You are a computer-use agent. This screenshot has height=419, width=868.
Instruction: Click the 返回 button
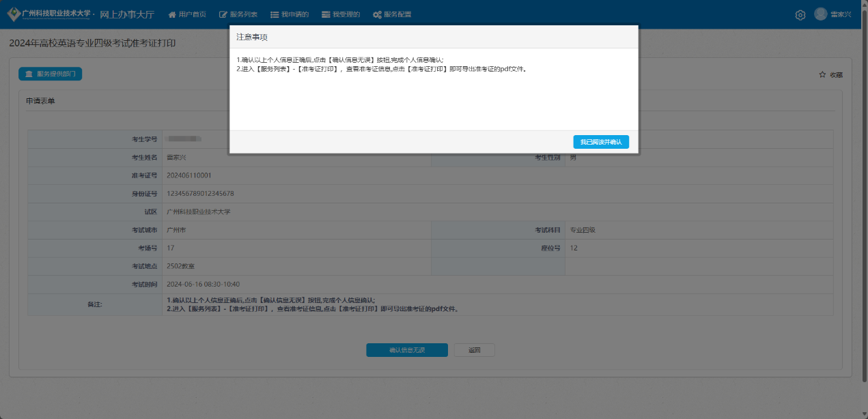click(x=474, y=349)
